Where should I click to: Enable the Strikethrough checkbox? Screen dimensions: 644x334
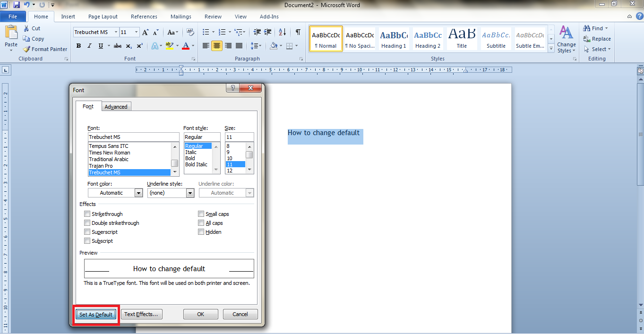point(87,214)
